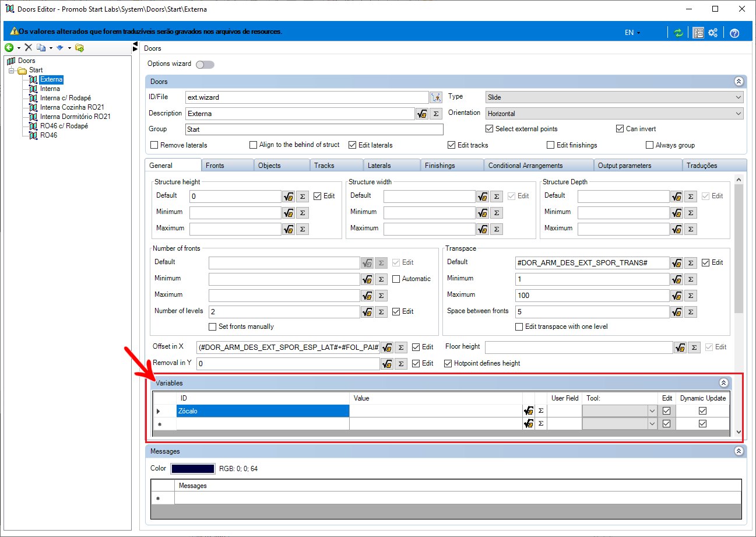756x537 pixels.
Task: Enable Automatic for number of fronts
Action: point(396,279)
